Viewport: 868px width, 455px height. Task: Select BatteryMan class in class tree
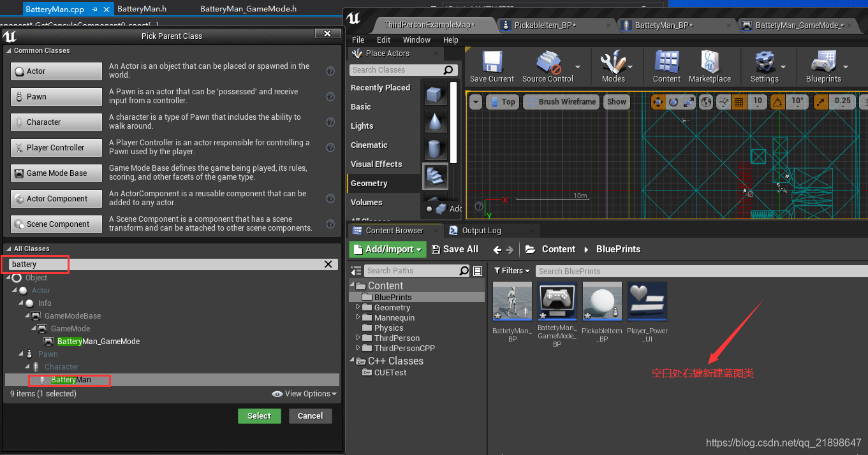coord(71,380)
